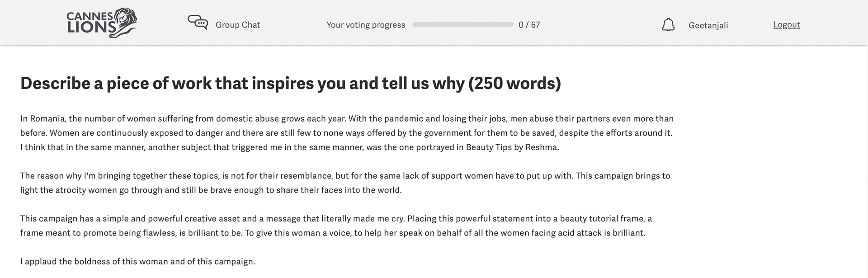Open the Group Chat speech bubble icon
The width and height of the screenshot is (868, 278).
(x=198, y=23)
